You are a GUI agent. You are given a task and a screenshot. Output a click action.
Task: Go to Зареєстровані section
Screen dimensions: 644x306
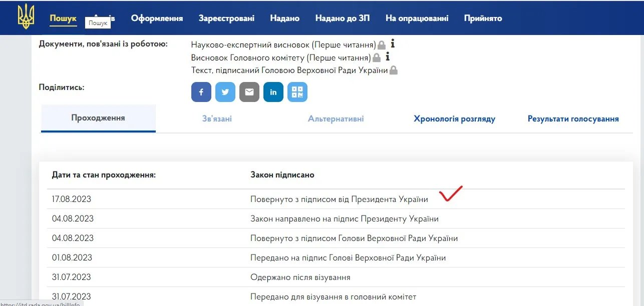point(226,18)
